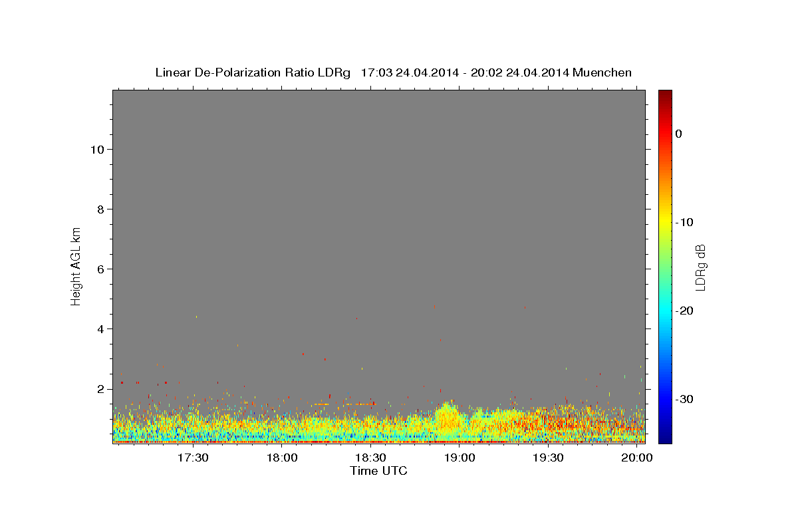Click the colorbar value 0

679,134
